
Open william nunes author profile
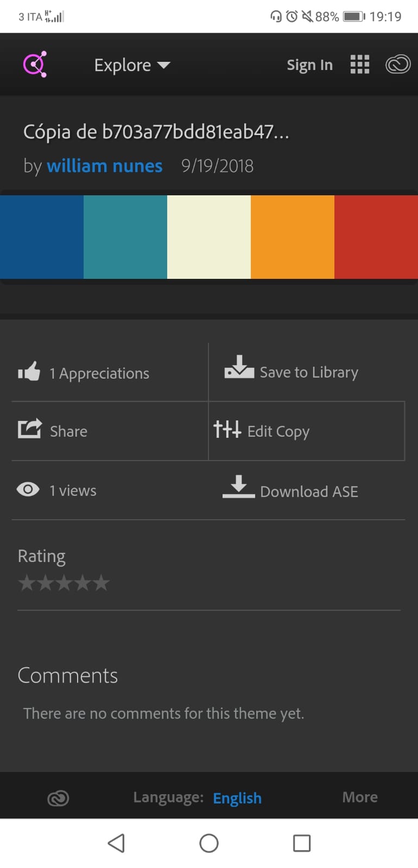[x=104, y=165]
